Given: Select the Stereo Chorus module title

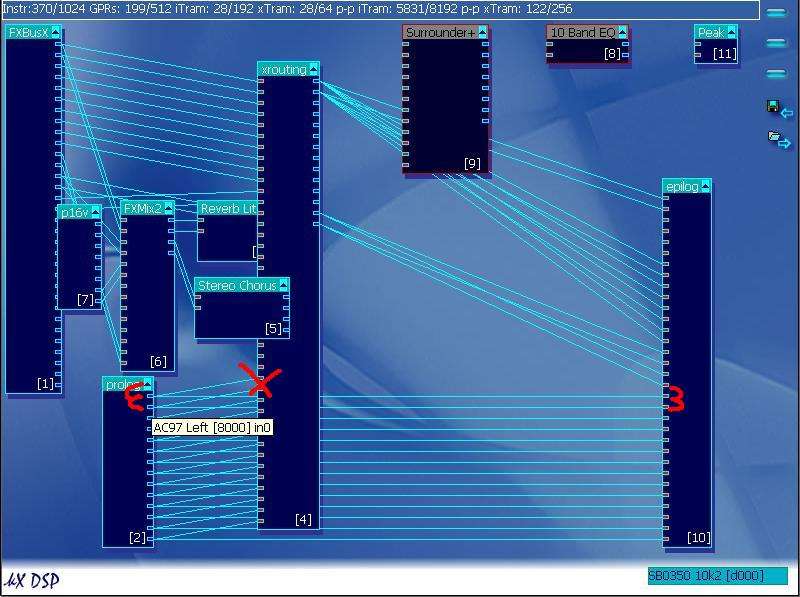Looking at the screenshot, I should [x=237, y=285].
